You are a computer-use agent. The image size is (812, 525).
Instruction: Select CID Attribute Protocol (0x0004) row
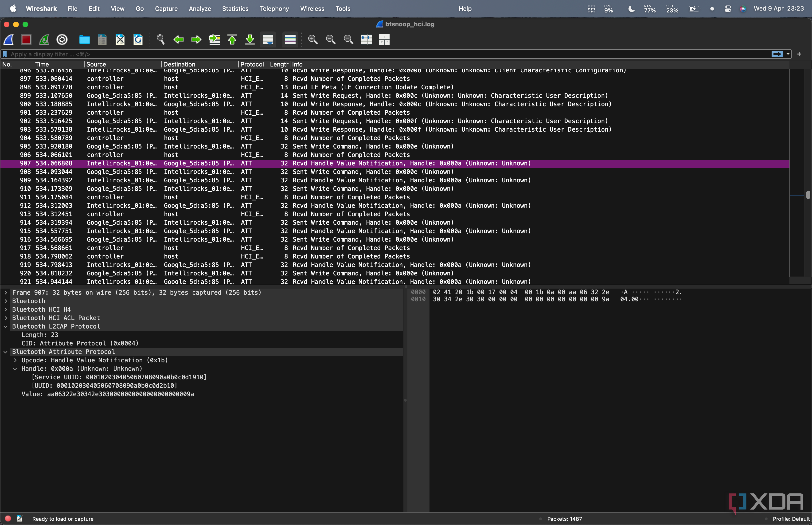pyautogui.click(x=80, y=343)
